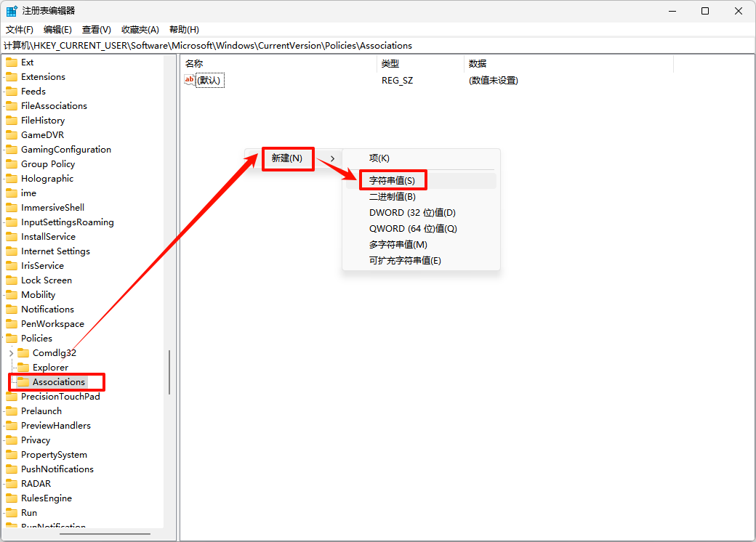This screenshot has height=542, width=756.
Task: Open the 编辑(E) menu
Action: coord(57,29)
